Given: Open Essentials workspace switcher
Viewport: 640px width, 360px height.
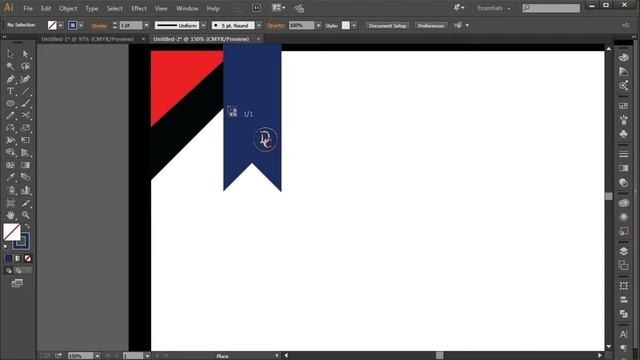Looking at the screenshot, I should pos(493,8).
